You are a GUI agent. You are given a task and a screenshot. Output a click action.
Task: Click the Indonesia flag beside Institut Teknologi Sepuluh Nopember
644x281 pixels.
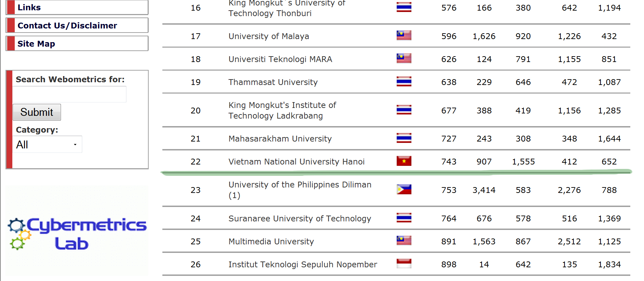click(x=404, y=264)
